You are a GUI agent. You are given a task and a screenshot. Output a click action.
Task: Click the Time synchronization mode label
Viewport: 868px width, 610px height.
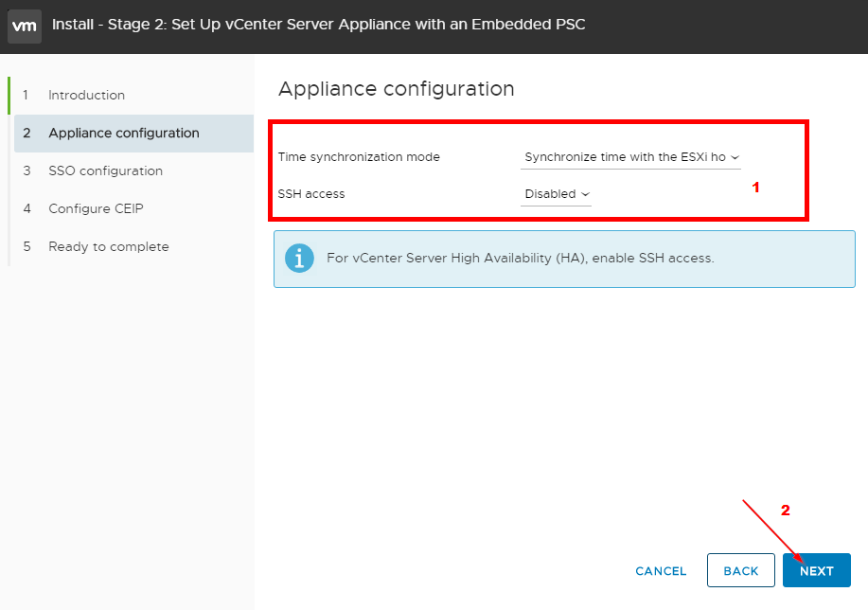point(359,157)
